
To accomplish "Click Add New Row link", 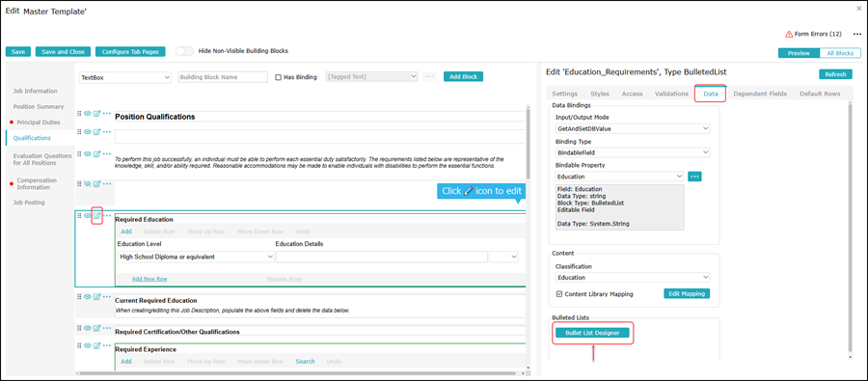I will [149, 279].
